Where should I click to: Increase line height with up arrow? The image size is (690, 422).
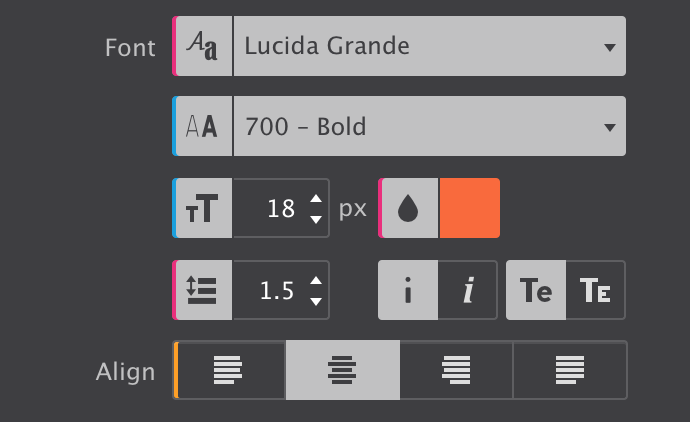tap(316, 280)
